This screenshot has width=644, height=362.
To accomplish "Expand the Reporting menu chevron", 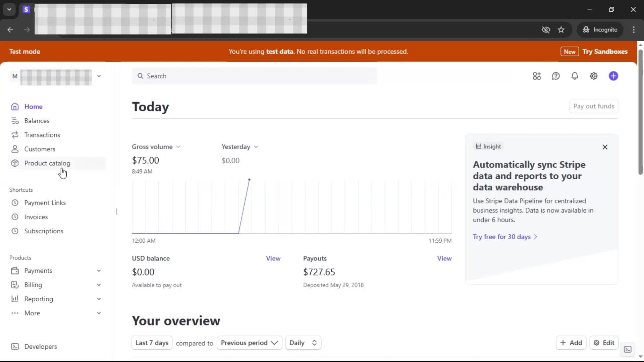I will coord(99,299).
